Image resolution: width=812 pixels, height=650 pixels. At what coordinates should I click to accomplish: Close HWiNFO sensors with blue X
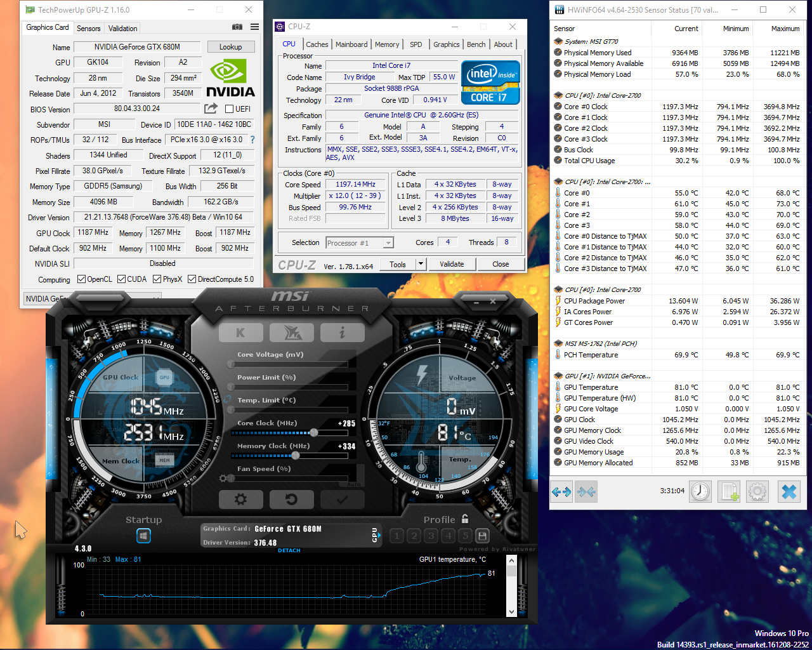pos(789,491)
